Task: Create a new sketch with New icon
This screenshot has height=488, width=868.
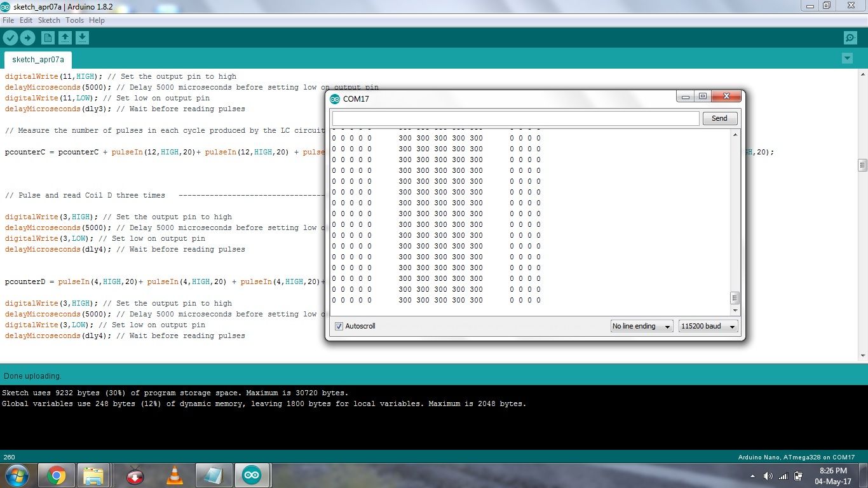Action: [48, 38]
